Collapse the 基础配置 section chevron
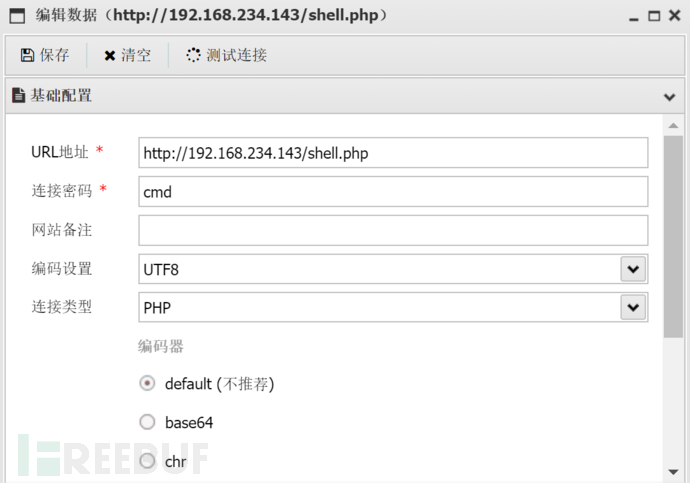Image resolution: width=690 pixels, height=483 pixels. [x=669, y=97]
